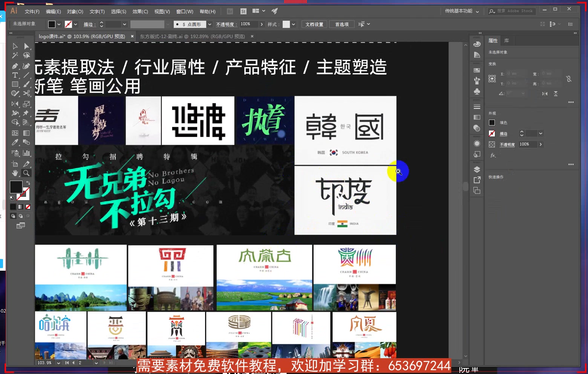Choose the Line Segment tool
The height and width of the screenshot is (374, 588).
26,75
